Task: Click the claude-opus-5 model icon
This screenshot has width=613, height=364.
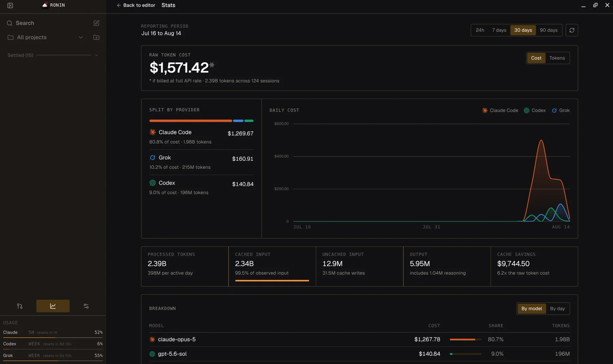Action: pyautogui.click(x=152, y=339)
